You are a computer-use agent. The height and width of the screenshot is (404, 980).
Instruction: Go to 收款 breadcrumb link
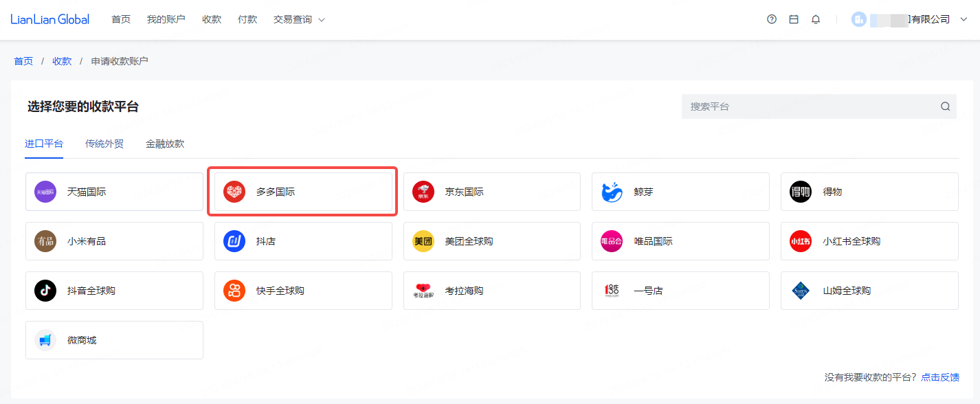pos(62,61)
